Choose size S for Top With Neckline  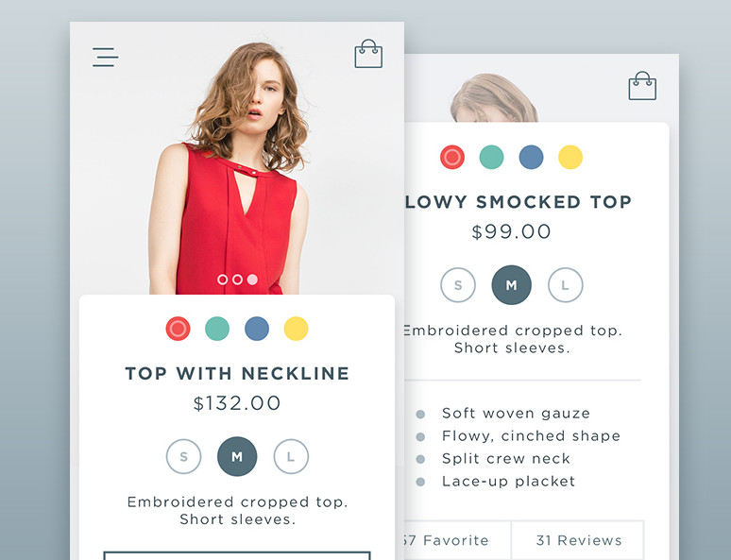pyautogui.click(x=183, y=456)
